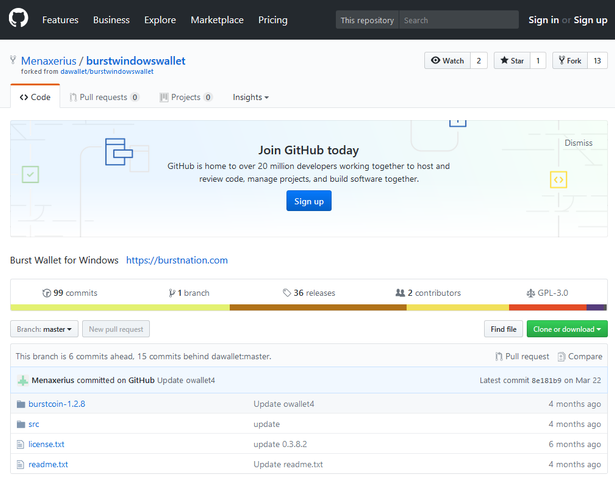
Task: Click the Menaxerius committer avatar
Action: click(22, 380)
